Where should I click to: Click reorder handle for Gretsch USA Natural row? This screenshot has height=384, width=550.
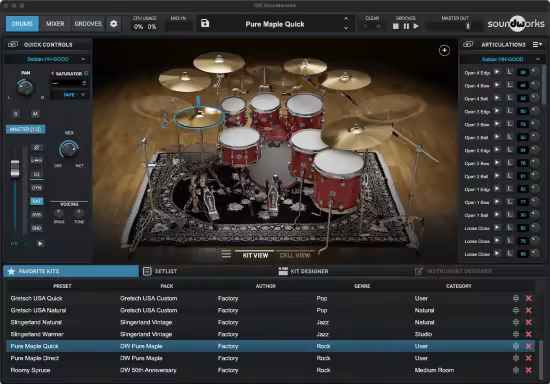tap(516, 310)
